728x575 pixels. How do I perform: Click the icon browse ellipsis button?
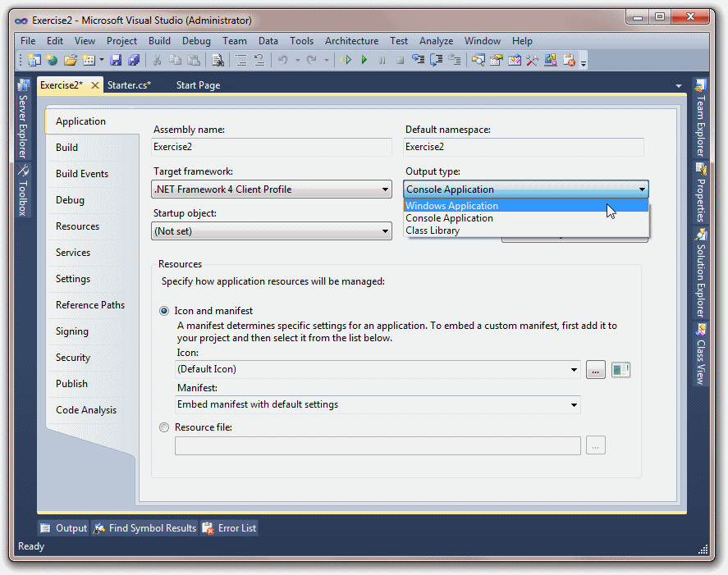pyautogui.click(x=596, y=370)
